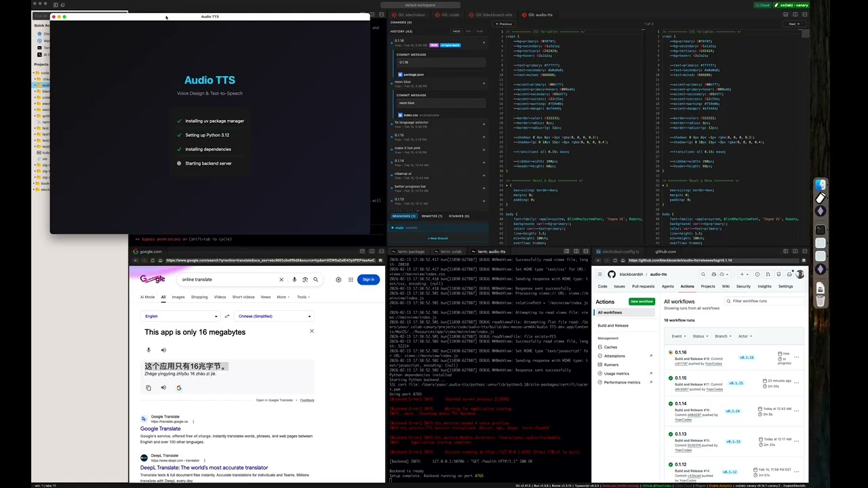
Task: Select Build and Release workflow in sidebar
Action: tap(613, 325)
